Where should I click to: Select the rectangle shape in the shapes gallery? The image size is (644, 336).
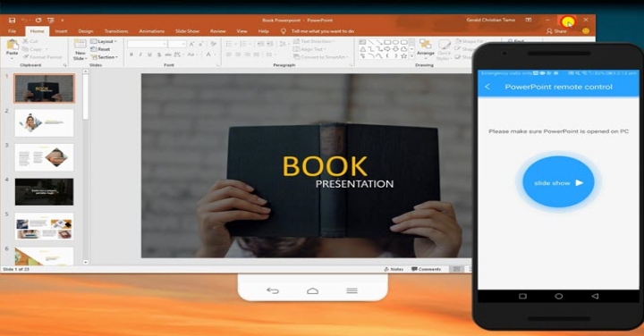coord(387,42)
